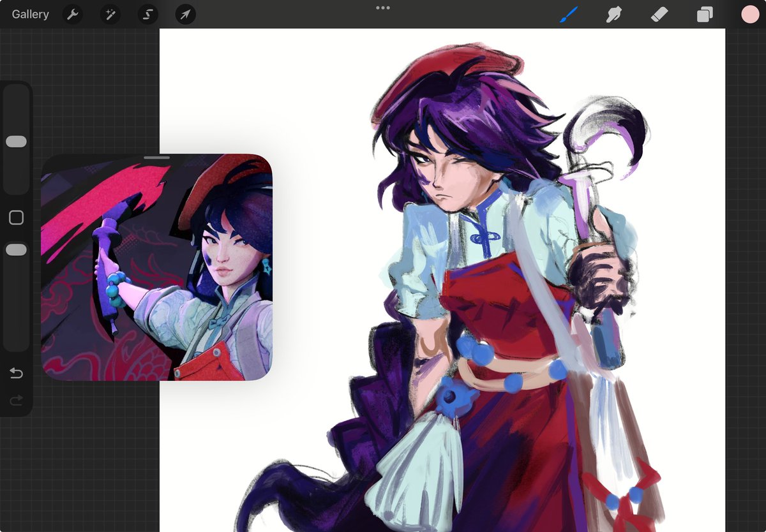Click the reference window grab handle
This screenshot has width=766, height=532.
[157, 157]
